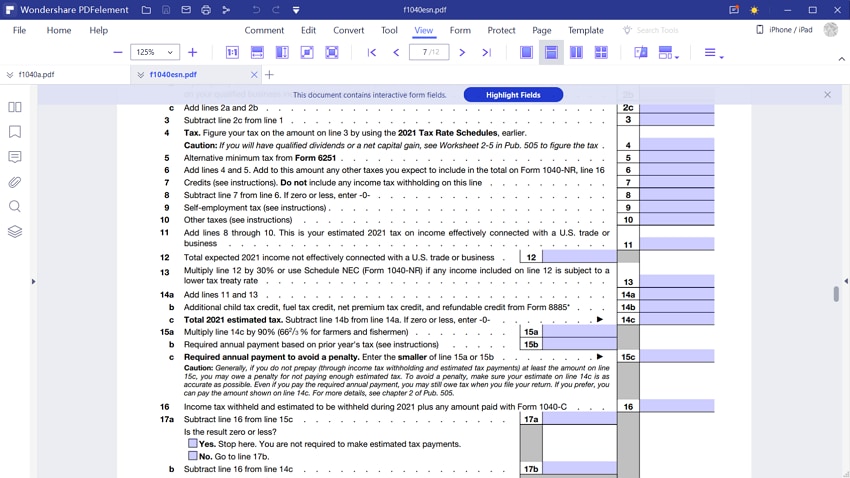Open the search panel in sidebar
The height and width of the screenshot is (478, 850).
pyautogui.click(x=15, y=206)
